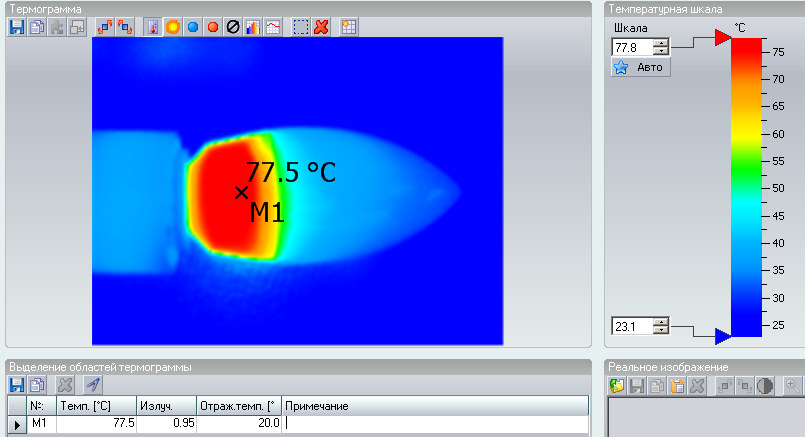Click the disabled delete icon in regions toolbar

click(x=65, y=385)
